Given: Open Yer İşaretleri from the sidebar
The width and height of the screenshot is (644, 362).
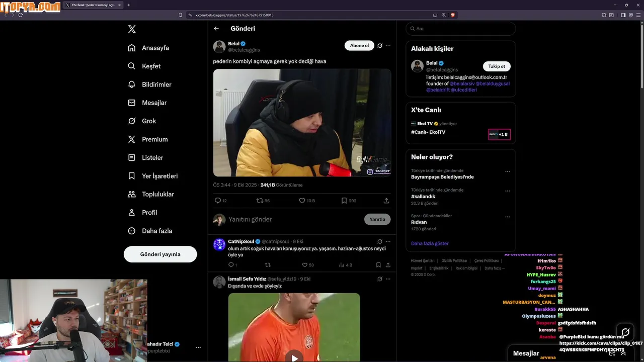Looking at the screenshot, I should pyautogui.click(x=152, y=176).
